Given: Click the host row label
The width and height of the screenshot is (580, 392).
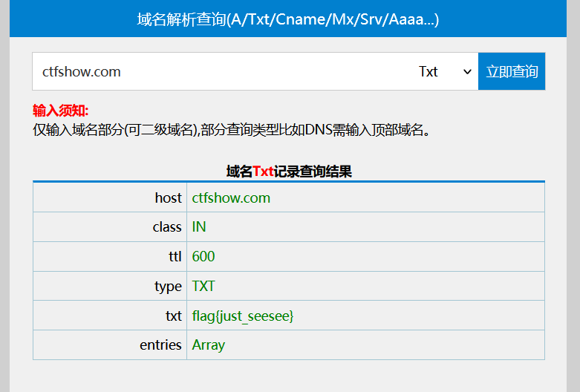Looking at the screenshot, I should (x=169, y=197).
